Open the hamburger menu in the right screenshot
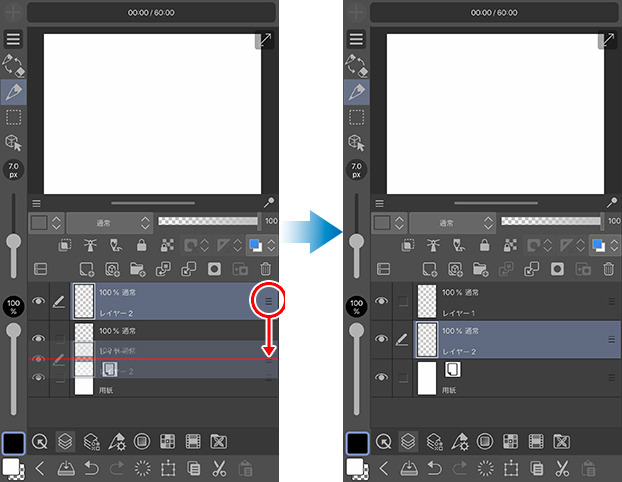The width and height of the screenshot is (622, 482). click(x=356, y=39)
